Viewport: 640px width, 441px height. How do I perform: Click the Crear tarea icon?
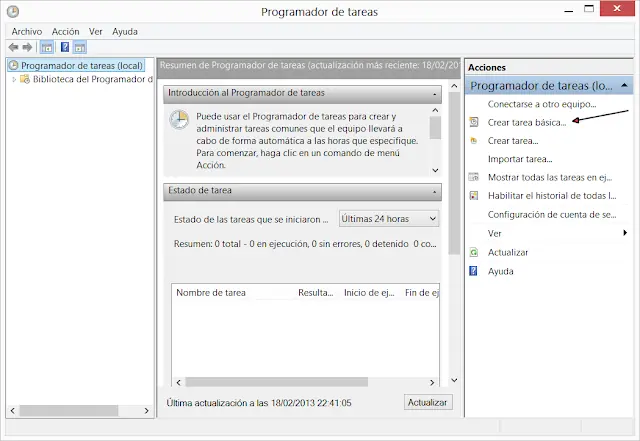click(473, 140)
